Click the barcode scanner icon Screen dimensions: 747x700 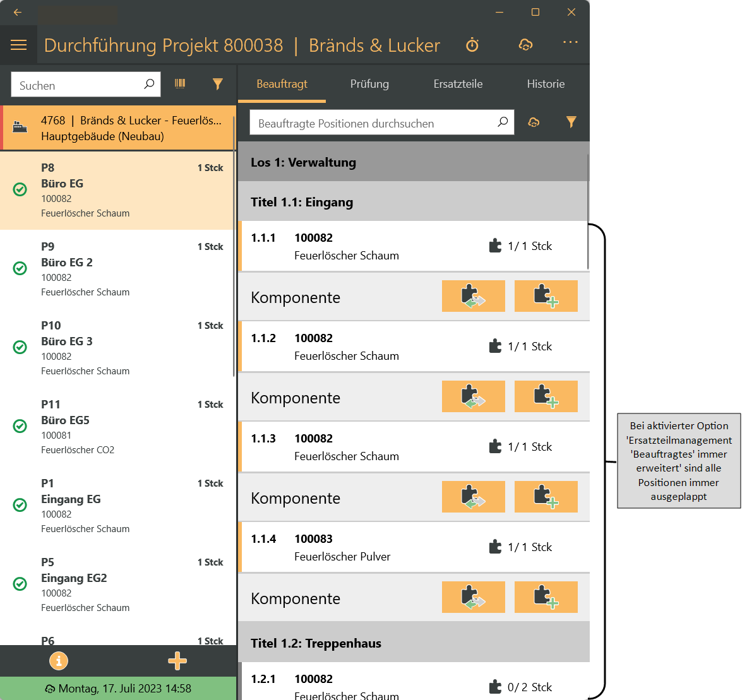(180, 84)
